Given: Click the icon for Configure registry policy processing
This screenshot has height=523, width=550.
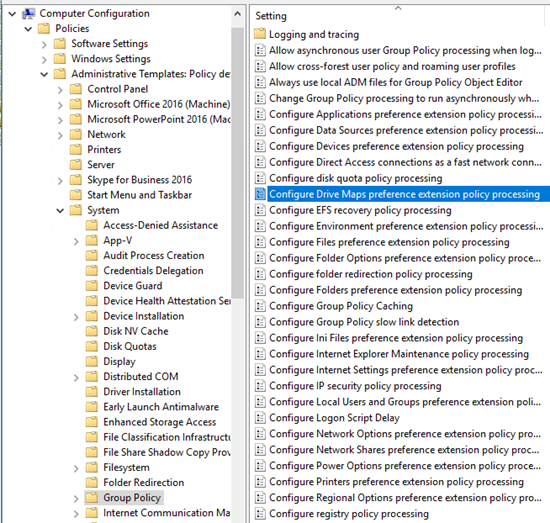Looking at the screenshot, I should coord(260,514).
